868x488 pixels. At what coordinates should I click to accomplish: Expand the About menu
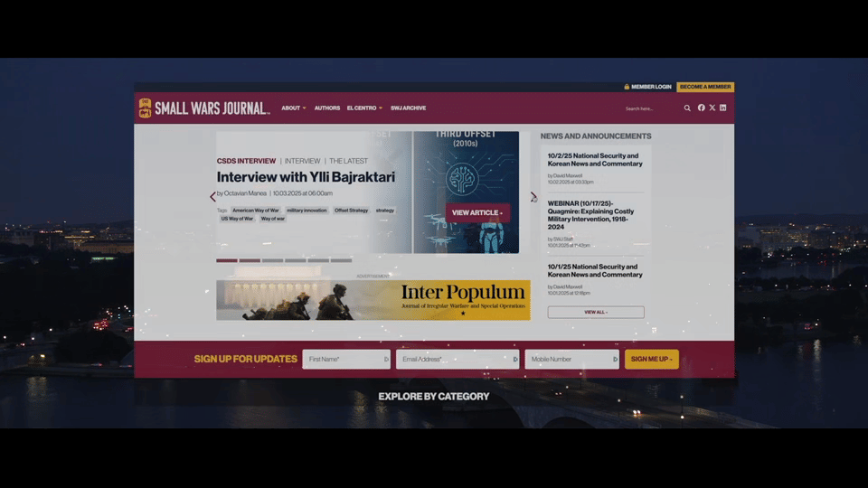pos(293,108)
